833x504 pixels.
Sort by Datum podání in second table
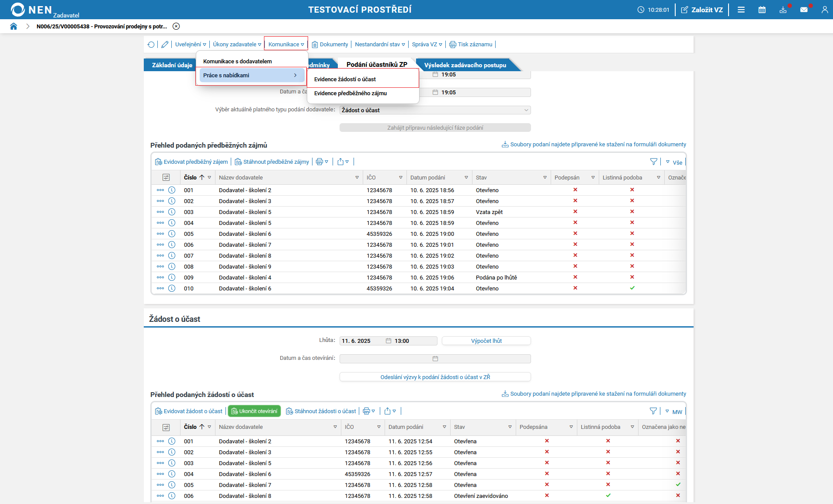click(406, 427)
